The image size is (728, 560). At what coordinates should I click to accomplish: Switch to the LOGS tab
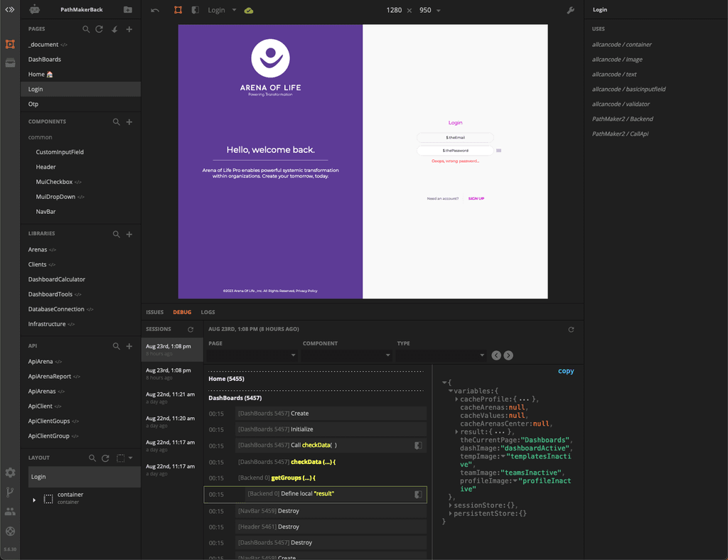click(x=208, y=312)
